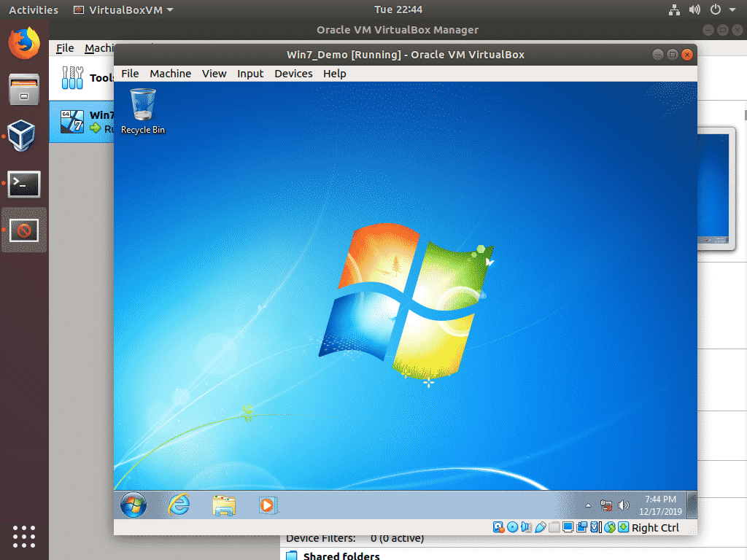
Task: Click the Activities button in Ubuntu top bar
Action: 34,9
